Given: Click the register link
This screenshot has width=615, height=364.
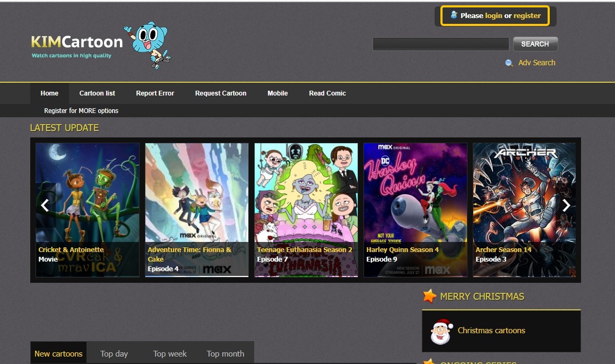Looking at the screenshot, I should click(527, 16).
